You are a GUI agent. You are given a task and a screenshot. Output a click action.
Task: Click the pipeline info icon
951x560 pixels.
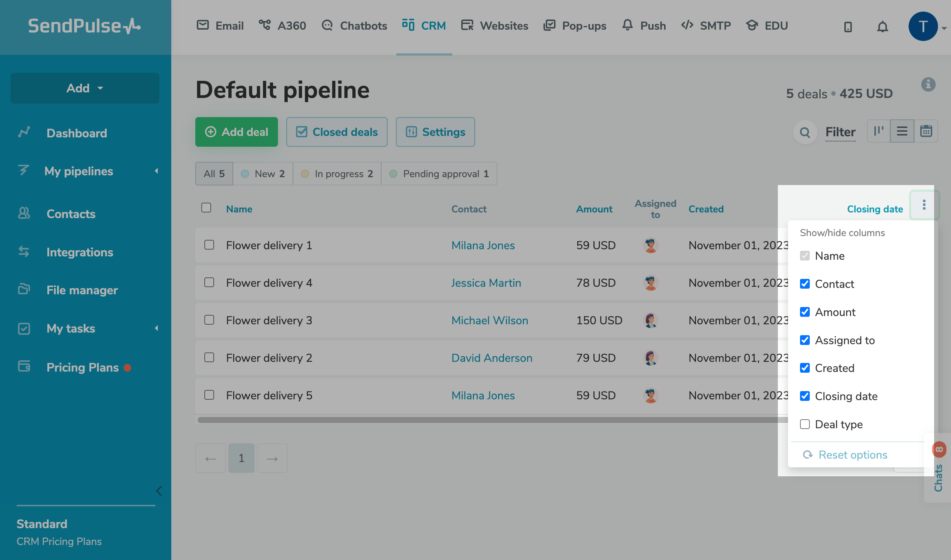click(x=928, y=84)
